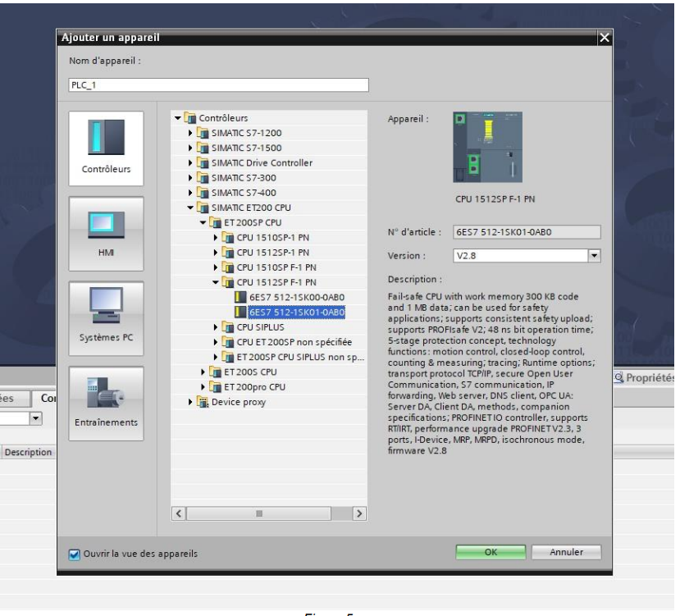This screenshot has width=680, height=616.
Task: Select tree row 6ES7 512-1SK00-0AB0
Action: (x=297, y=297)
